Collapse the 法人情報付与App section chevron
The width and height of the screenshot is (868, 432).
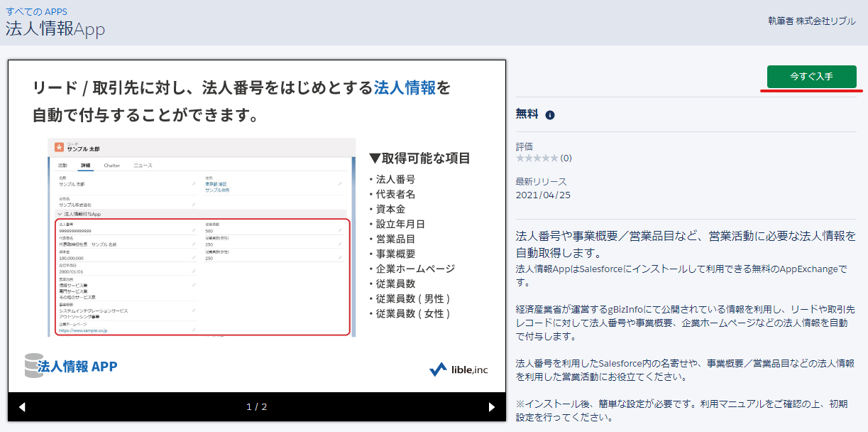tap(60, 213)
